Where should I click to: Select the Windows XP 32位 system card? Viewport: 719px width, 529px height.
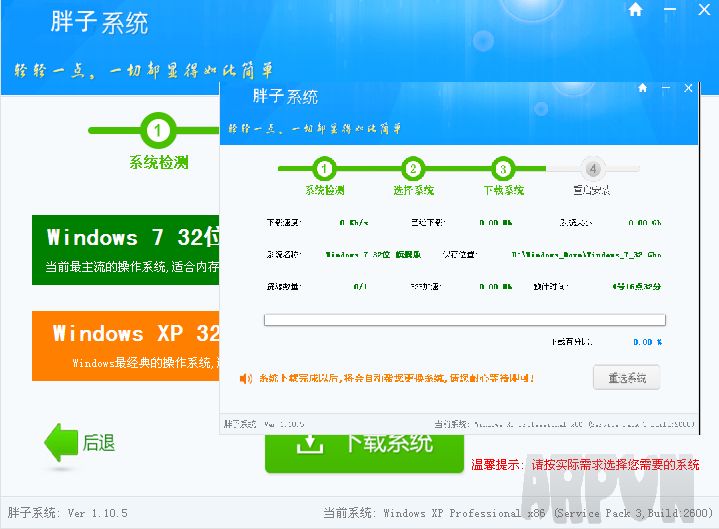click(x=126, y=346)
